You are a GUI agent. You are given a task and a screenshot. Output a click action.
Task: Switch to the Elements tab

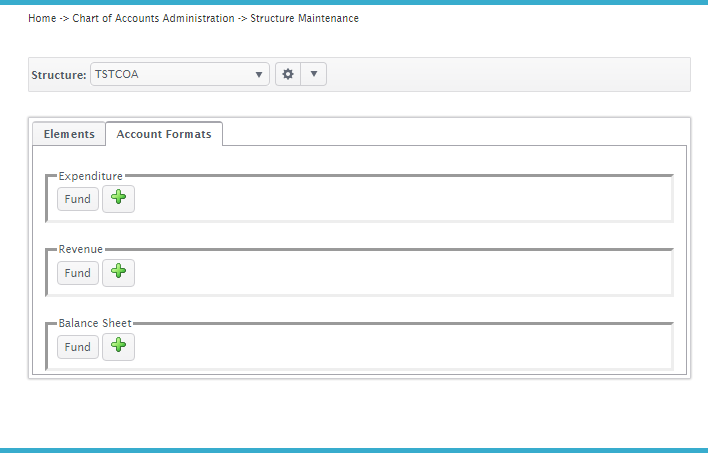(x=69, y=134)
